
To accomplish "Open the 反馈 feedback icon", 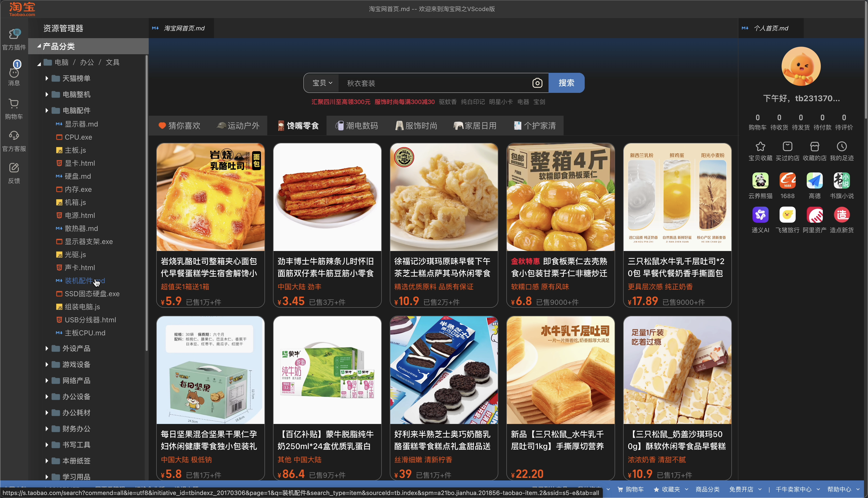I will (x=14, y=168).
